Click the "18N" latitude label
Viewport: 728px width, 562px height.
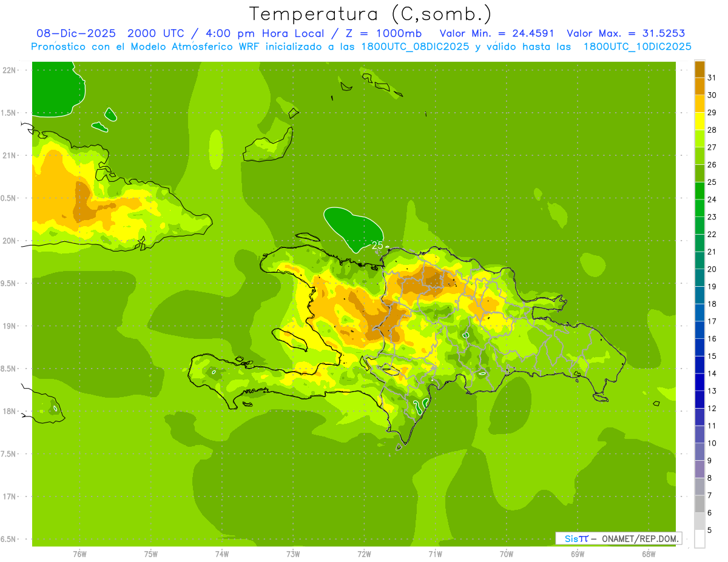[10, 411]
